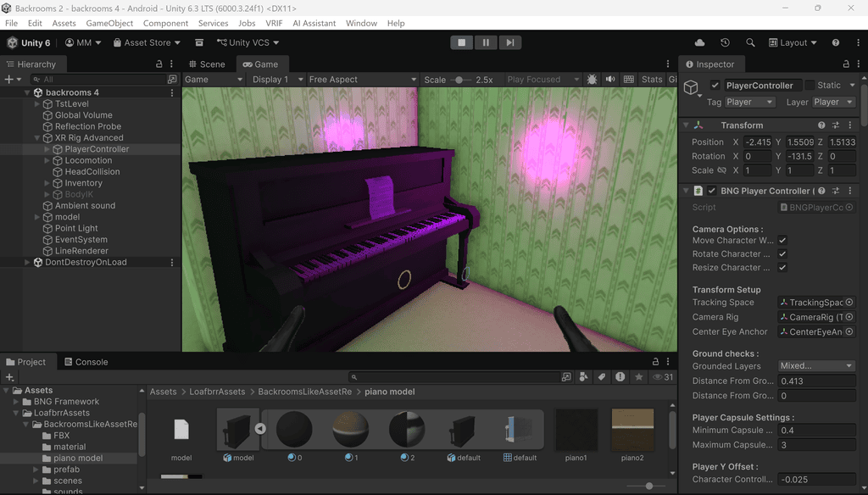The image size is (868, 495).
Task: Open Unity VCS button
Action: point(248,42)
